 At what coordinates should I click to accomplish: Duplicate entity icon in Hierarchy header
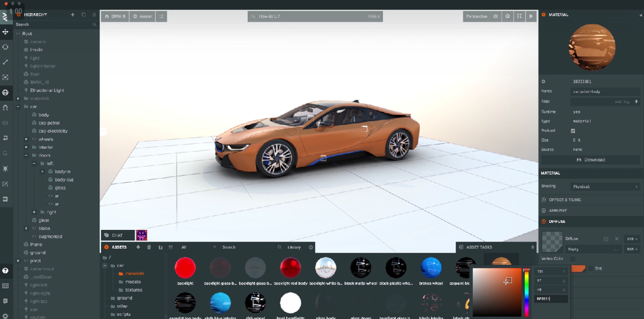(83, 15)
